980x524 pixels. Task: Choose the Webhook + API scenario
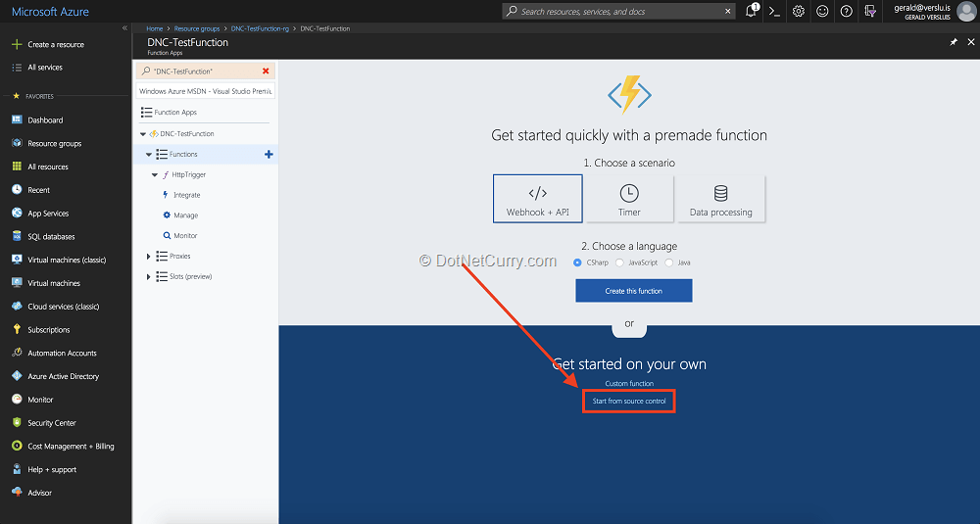(x=537, y=199)
